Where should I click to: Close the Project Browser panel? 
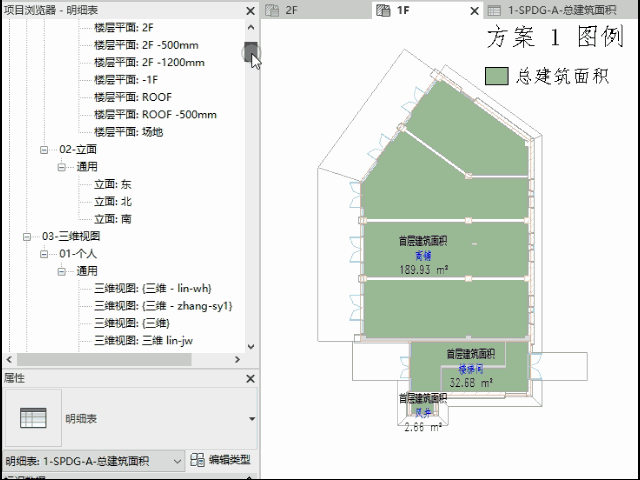click(x=249, y=10)
